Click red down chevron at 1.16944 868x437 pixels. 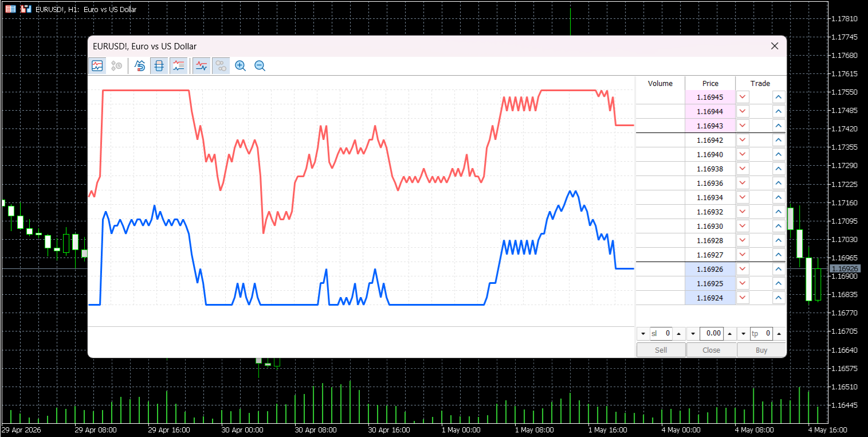tap(743, 111)
